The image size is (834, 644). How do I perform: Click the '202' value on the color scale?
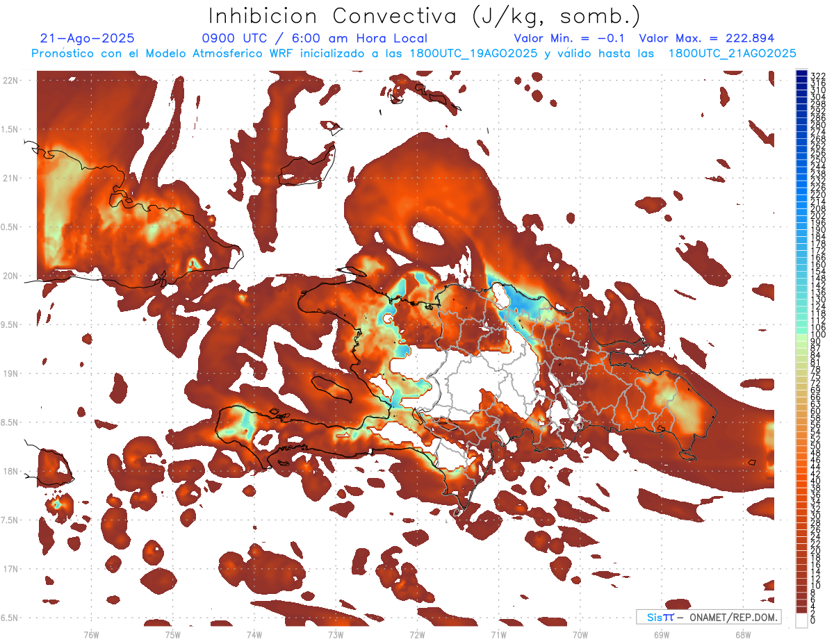818,215
